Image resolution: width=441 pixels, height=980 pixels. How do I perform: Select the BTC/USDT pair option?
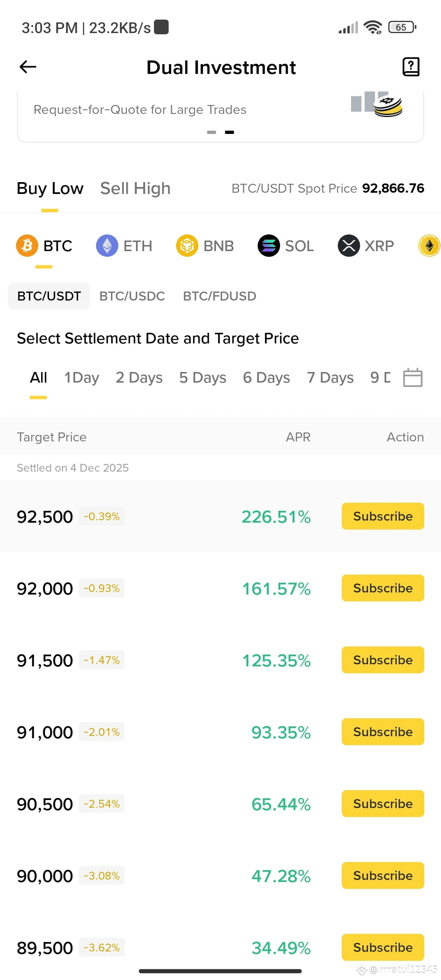pyautogui.click(x=49, y=296)
